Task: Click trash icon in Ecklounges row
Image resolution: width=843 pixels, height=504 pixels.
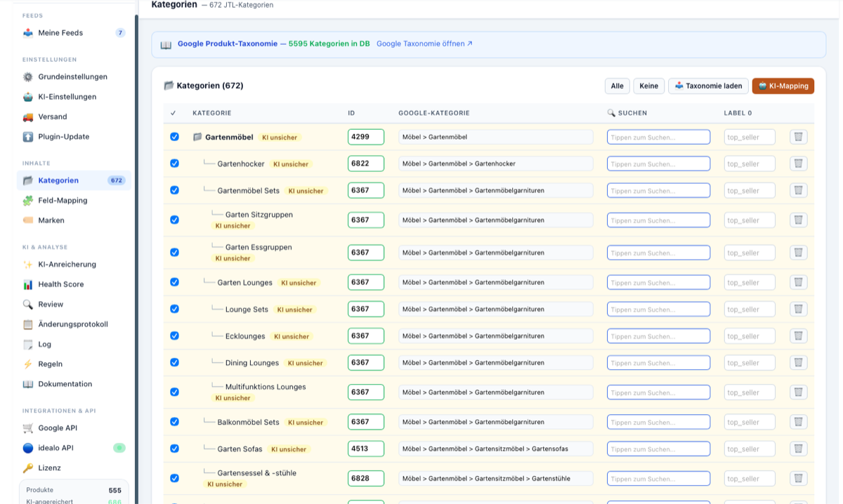Action: (798, 336)
